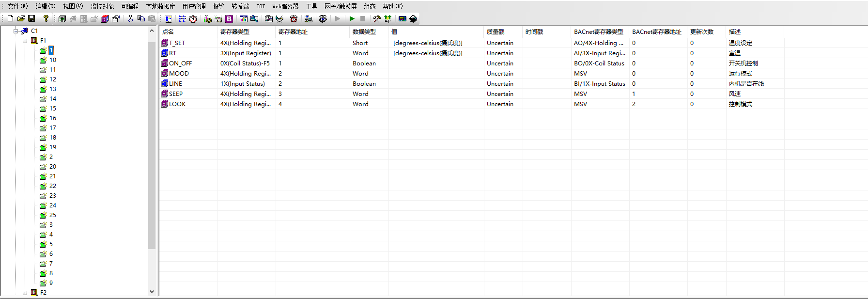Sort by the BACnet寄存器类型 column header
The height and width of the screenshot is (299, 868).
click(x=600, y=32)
